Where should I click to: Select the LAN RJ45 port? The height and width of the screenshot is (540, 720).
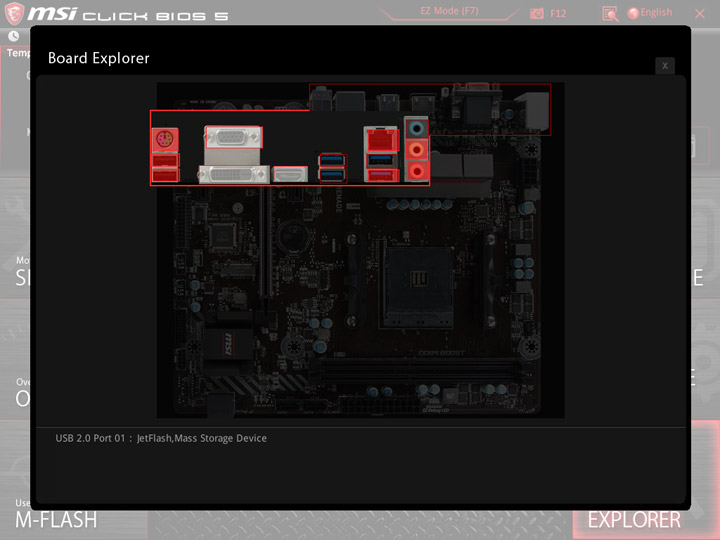[x=382, y=140]
